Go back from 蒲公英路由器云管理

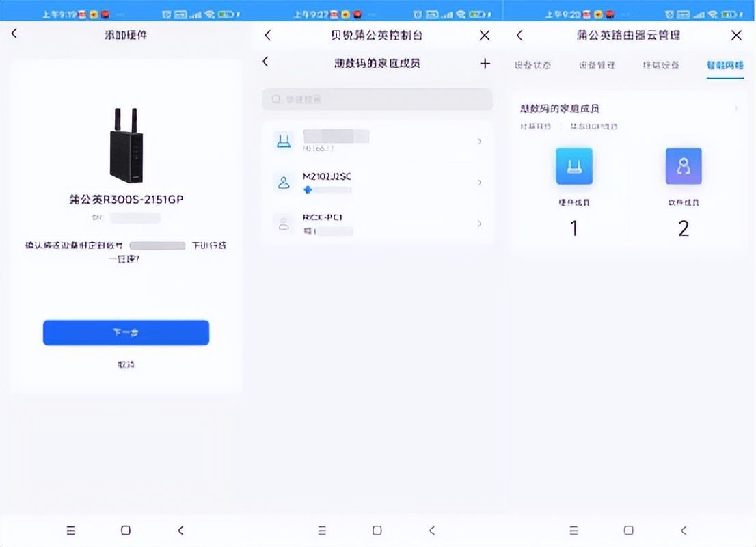point(519,35)
